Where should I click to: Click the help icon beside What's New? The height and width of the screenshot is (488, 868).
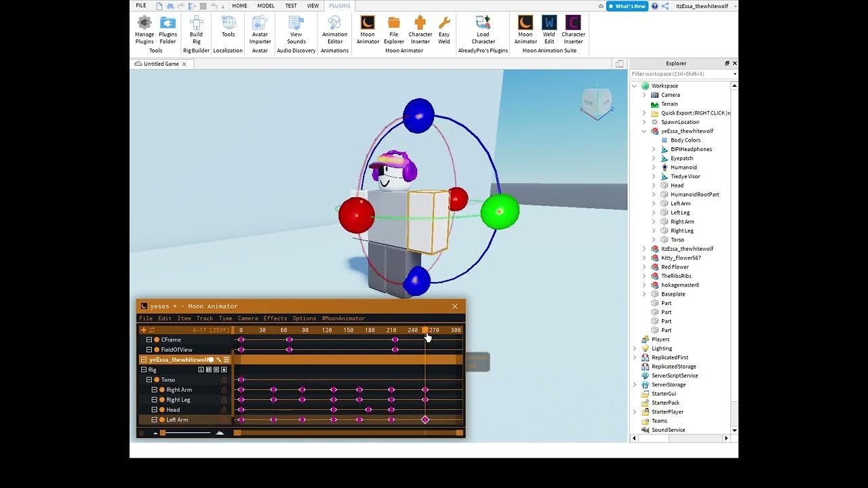coord(654,5)
